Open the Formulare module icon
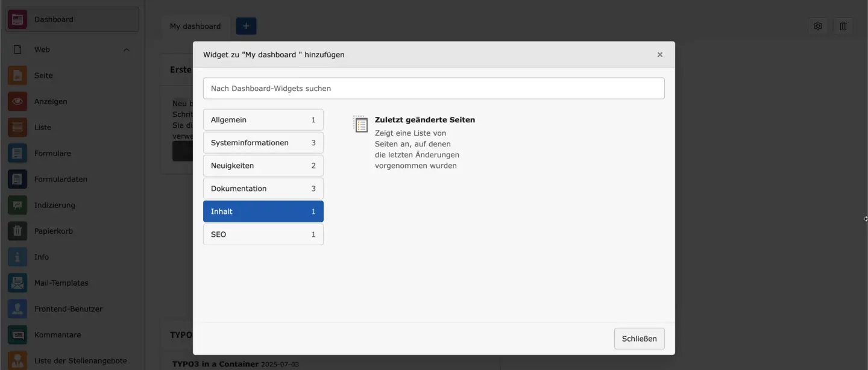 tap(17, 153)
